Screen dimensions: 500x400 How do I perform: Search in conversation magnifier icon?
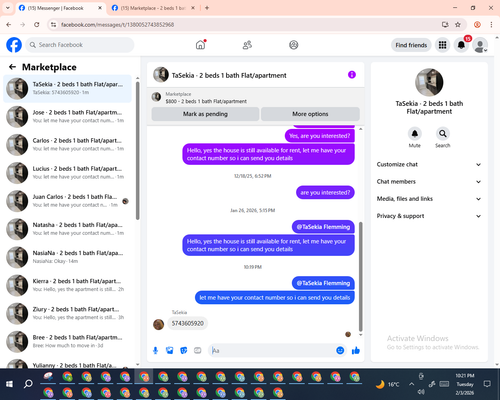point(443,134)
